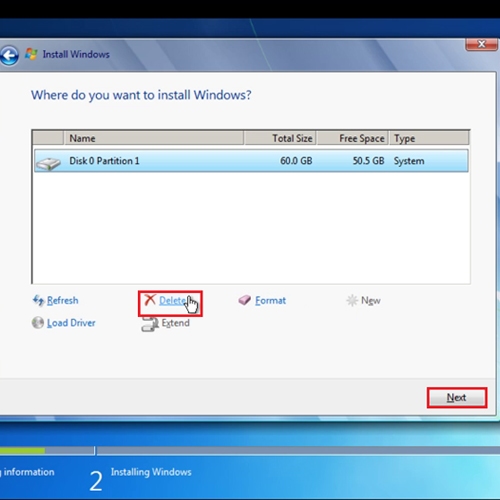
Task: Click the New link
Action: pos(371,300)
